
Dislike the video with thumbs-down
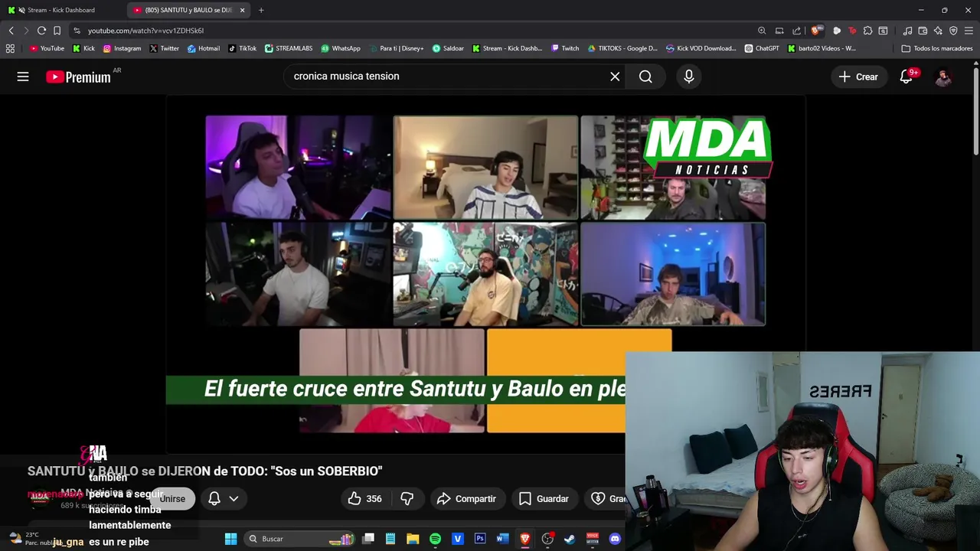pyautogui.click(x=407, y=499)
